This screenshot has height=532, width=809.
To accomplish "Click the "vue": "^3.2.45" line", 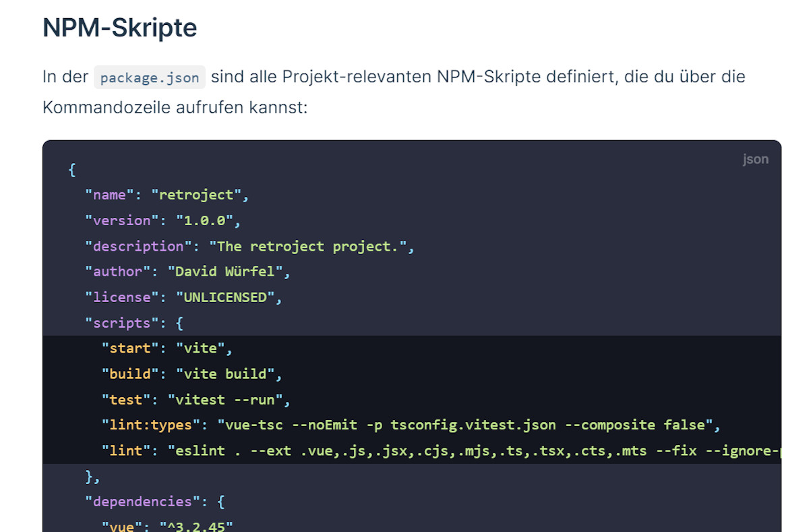I will pos(167,525).
